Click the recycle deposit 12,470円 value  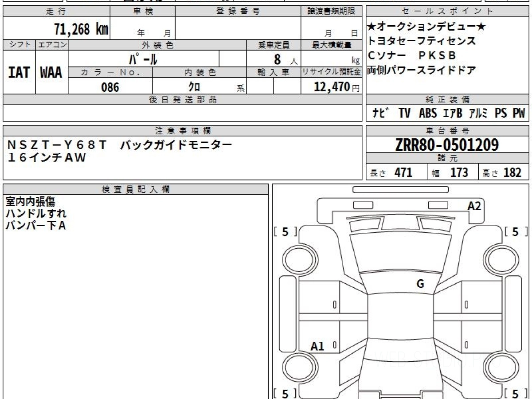[x=337, y=87]
